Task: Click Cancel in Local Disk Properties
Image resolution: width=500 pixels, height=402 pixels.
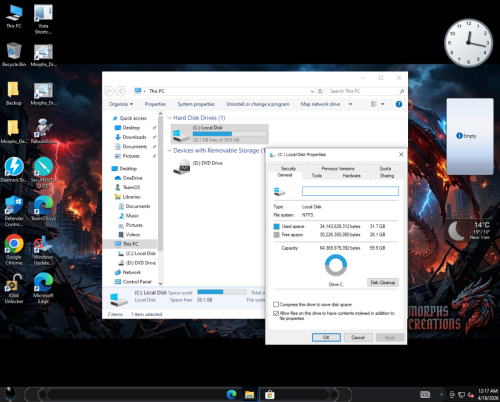Action: [x=358, y=337]
